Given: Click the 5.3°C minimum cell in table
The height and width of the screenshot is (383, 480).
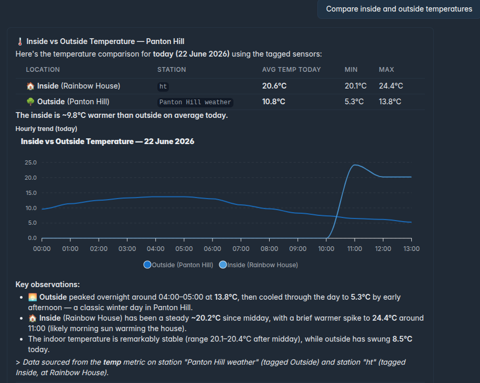Looking at the screenshot, I should point(354,102).
